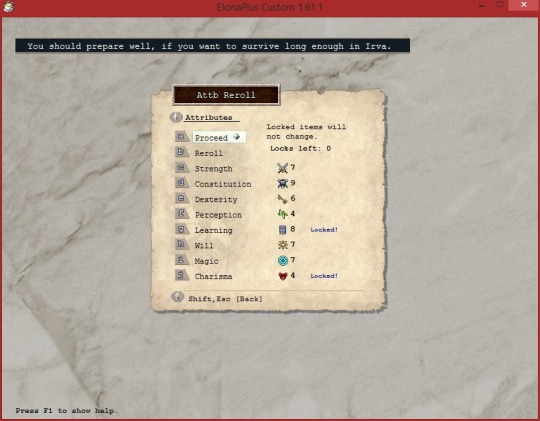Click the icon beside Attributes header
This screenshot has height=421, width=540.
coord(176,117)
